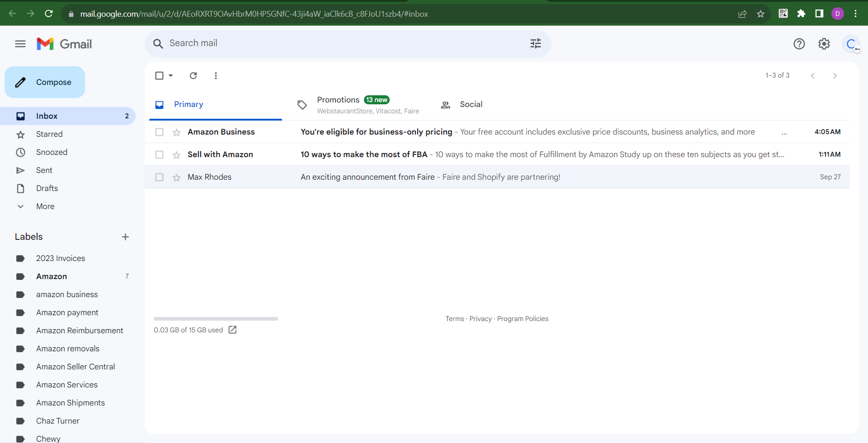This screenshot has height=443, width=868.
Task: Open the Snoozed folder
Action: pos(68,152)
